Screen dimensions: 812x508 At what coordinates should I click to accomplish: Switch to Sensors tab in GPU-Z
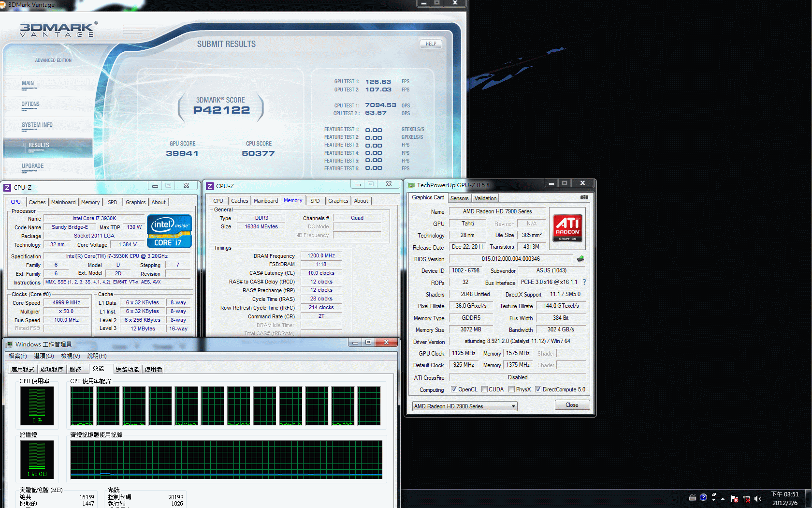point(459,198)
